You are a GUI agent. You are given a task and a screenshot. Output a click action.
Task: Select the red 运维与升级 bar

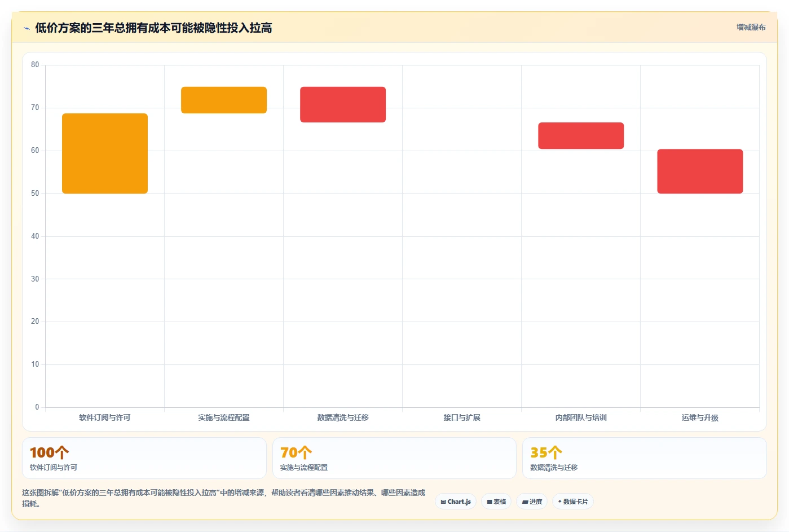pyautogui.click(x=700, y=172)
